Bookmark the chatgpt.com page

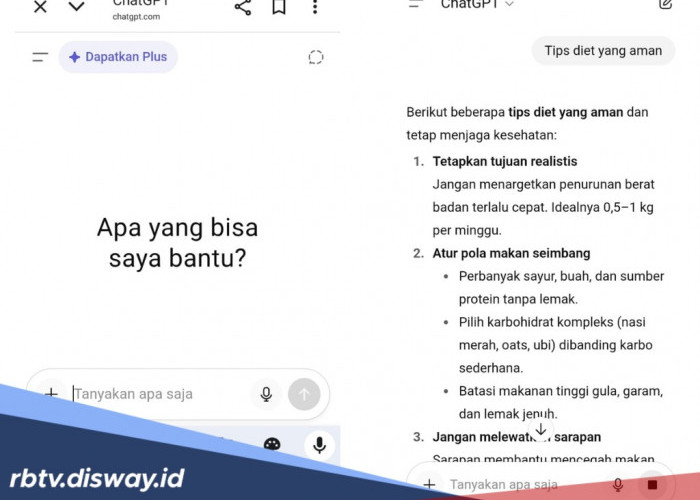[279, 7]
